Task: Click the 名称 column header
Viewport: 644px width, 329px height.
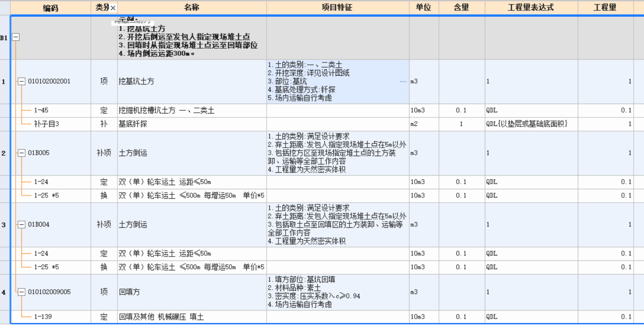Action: tap(192, 8)
